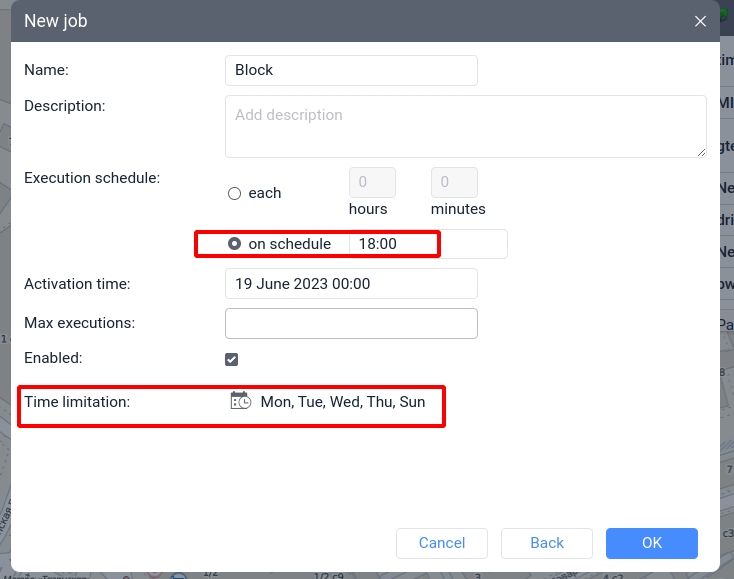Uncheck the Enabled checkbox
Image resolution: width=734 pixels, height=579 pixels.
point(232,359)
